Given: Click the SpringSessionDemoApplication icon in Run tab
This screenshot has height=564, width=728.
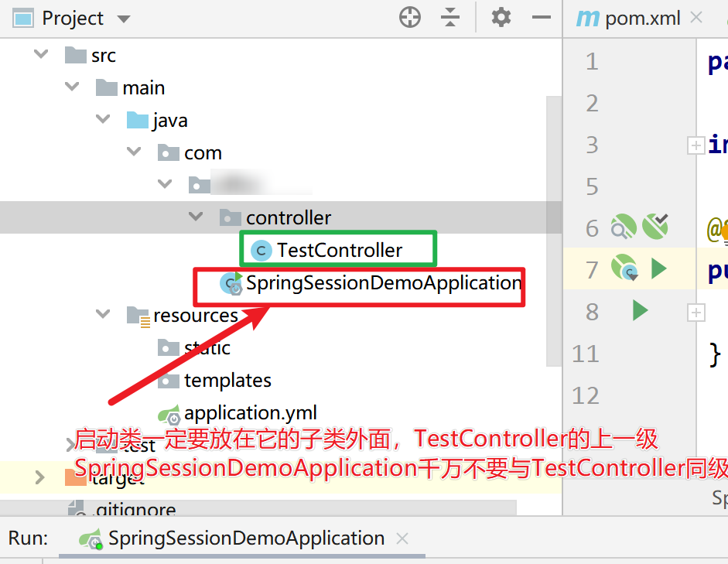Looking at the screenshot, I should point(93,538).
